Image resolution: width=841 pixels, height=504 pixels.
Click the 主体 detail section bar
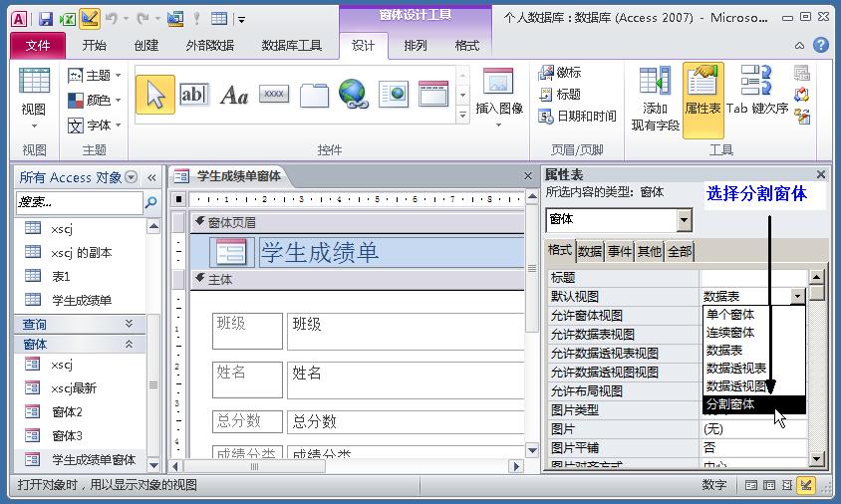(357, 279)
